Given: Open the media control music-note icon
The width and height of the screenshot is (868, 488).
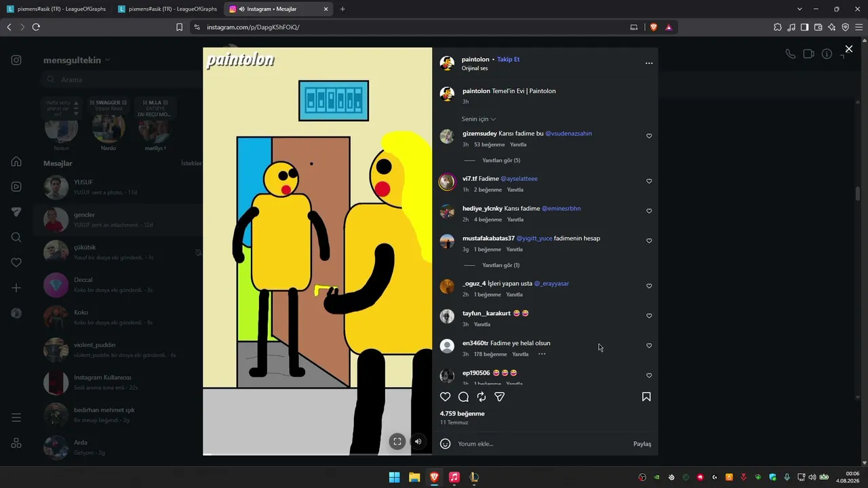Looking at the screenshot, I should click(791, 27).
